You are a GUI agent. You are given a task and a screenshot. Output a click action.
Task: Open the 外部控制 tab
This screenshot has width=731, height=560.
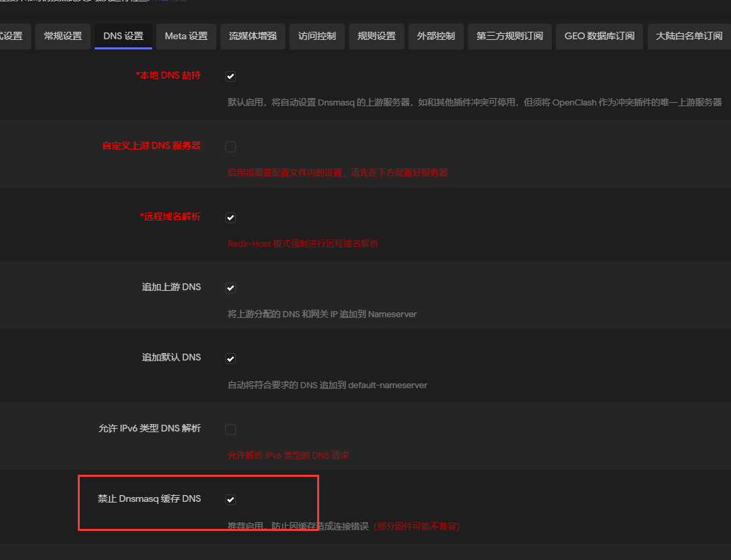[435, 36]
